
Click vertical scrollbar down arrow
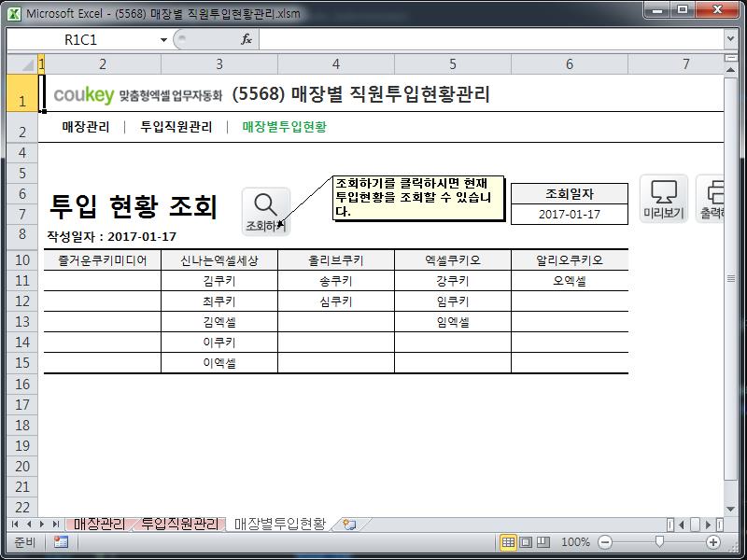pos(730,509)
